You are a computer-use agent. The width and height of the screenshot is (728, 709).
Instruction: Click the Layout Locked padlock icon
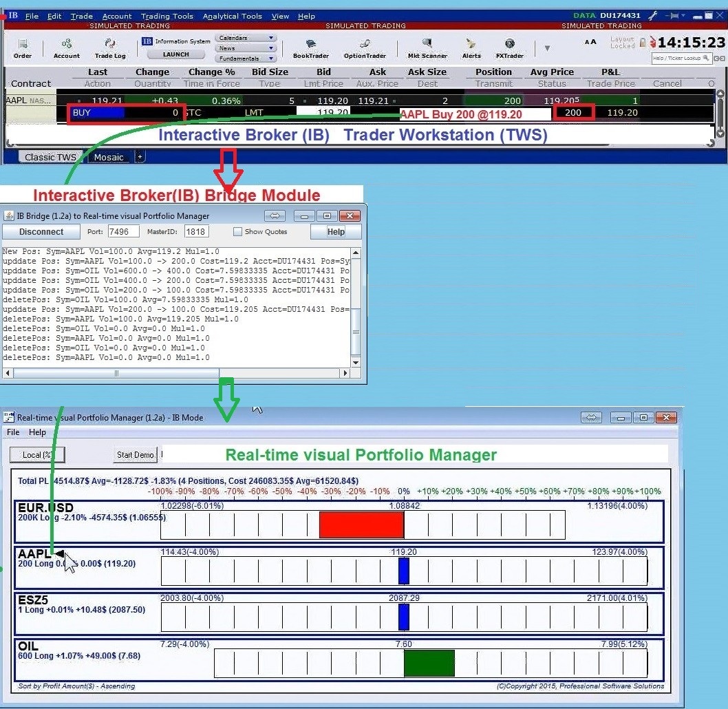(643, 42)
